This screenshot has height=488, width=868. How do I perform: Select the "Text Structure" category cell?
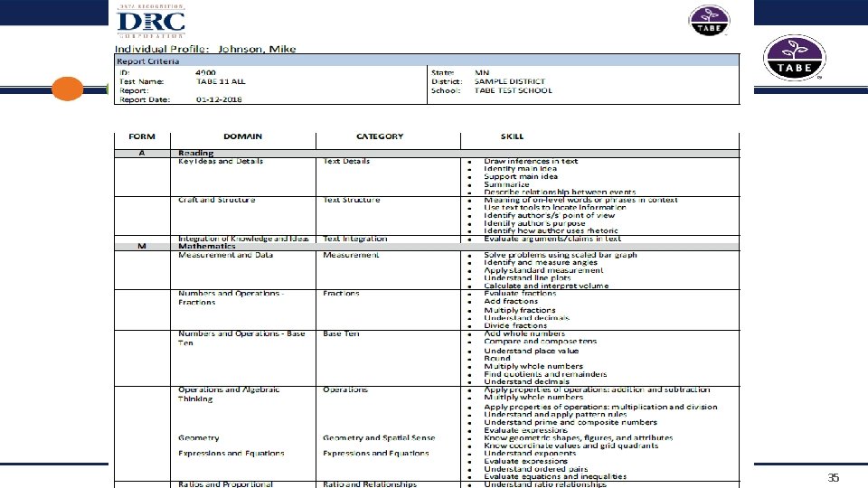(x=352, y=200)
